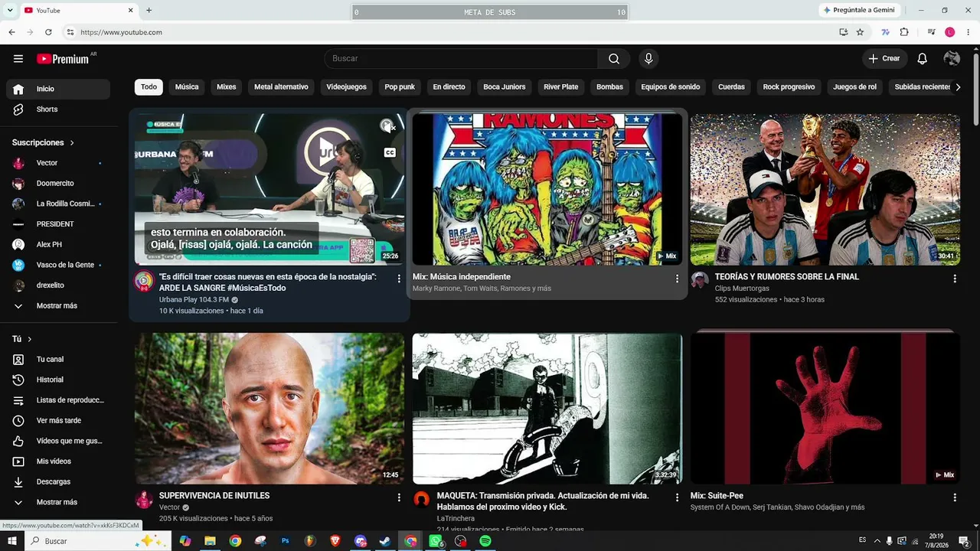This screenshot has height=551, width=980.
Task: Open Urbana Play 104.3 FM channel avatar
Action: tap(144, 281)
